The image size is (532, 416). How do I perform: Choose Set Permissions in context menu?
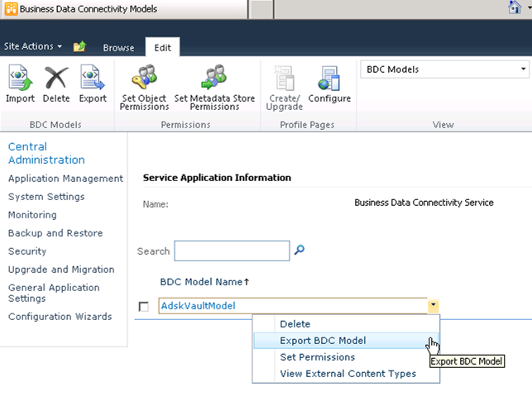[318, 357]
